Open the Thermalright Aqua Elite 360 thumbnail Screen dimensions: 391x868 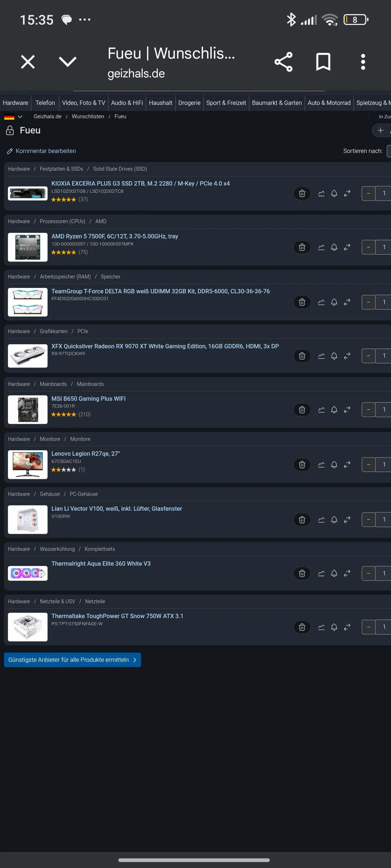(x=28, y=573)
